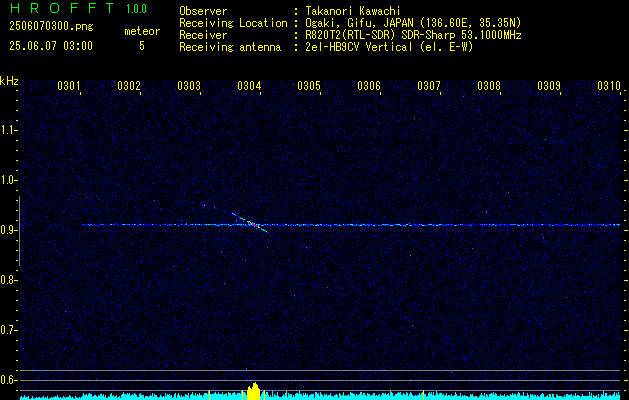The height and width of the screenshot is (400, 629).
Task: Click frequency axis label 0.8
Action: [8, 280]
